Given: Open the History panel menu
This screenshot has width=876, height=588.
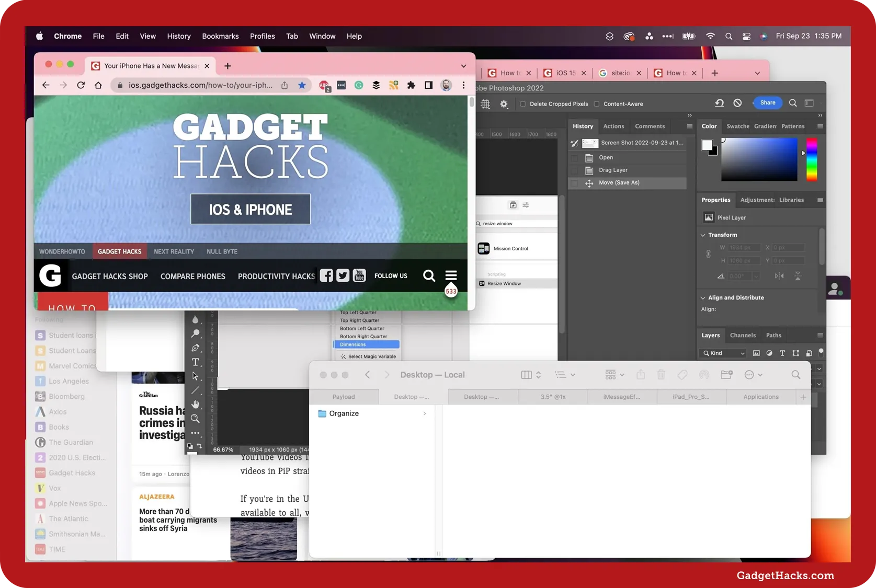Looking at the screenshot, I should click(689, 126).
